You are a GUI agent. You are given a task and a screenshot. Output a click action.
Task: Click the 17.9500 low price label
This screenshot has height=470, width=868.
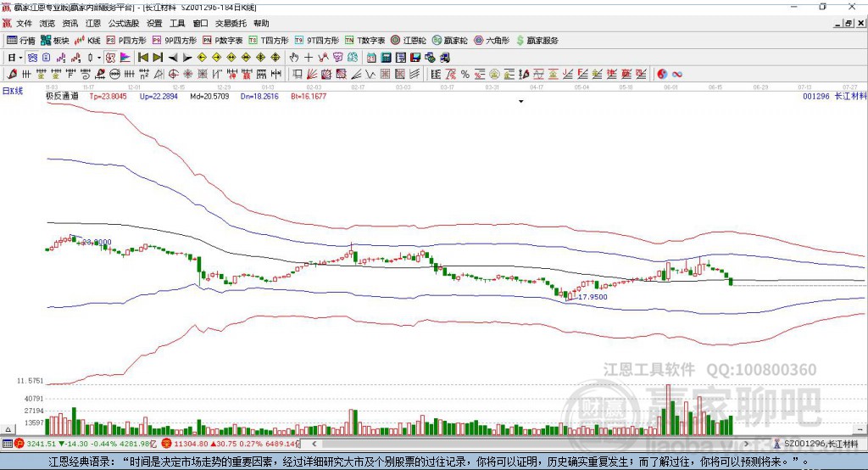[593, 297]
